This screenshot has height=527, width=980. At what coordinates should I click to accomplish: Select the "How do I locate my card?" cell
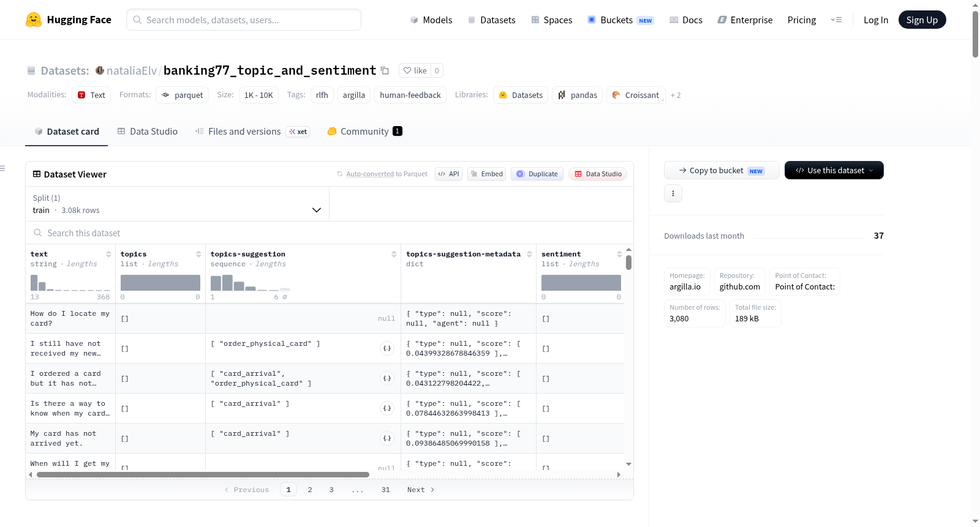pyautogui.click(x=70, y=318)
